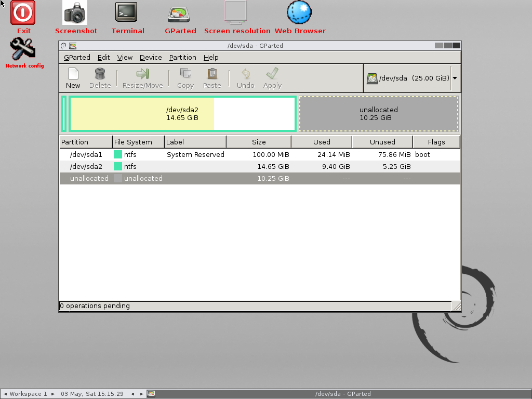The height and width of the screenshot is (399, 532).
Task: Click the Paste clipboard toolbar icon
Action: 212,74
